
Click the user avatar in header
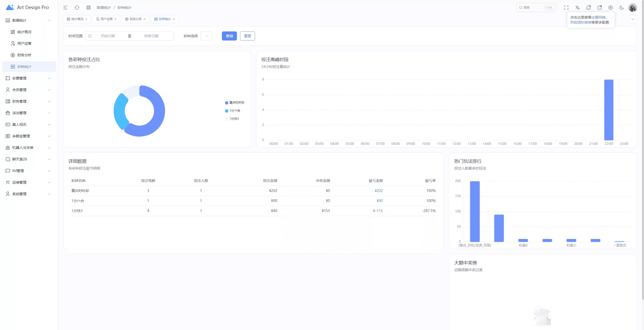(x=633, y=8)
